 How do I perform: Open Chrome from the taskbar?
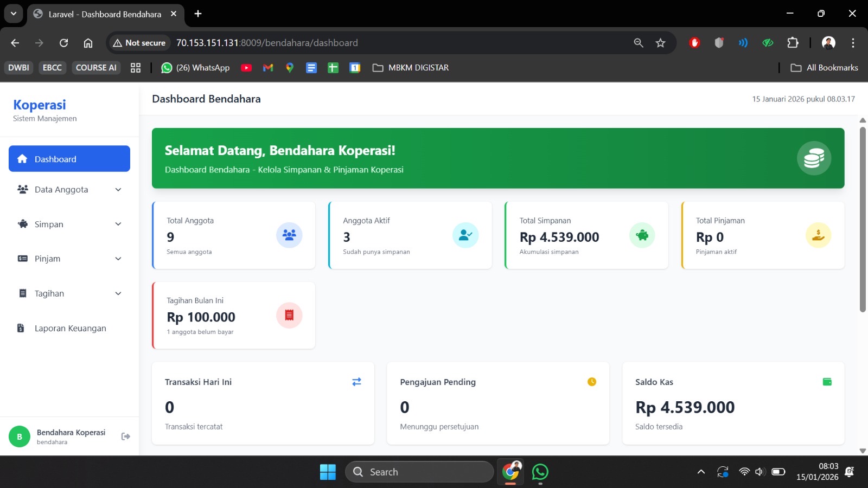510,472
